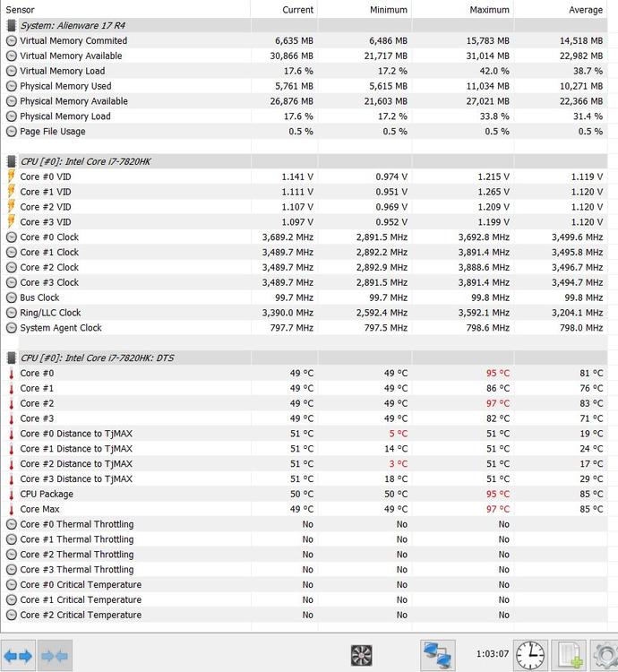This screenshot has width=618, height=672.
Task: Collapse the CPU [#0] Intel Core i7-7820HK group
Action: click(12, 161)
